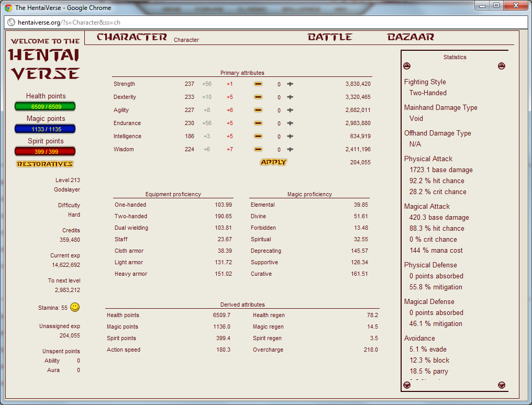Image resolution: width=532 pixels, height=405 pixels.
Task: Click the Curative magic proficiency label
Action: pyautogui.click(x=261, y=274)
